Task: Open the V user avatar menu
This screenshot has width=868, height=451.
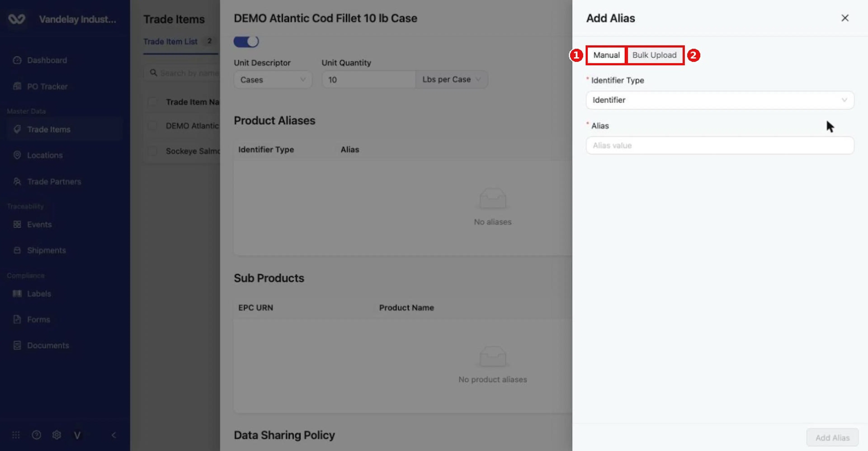Action: click(77, 435)
